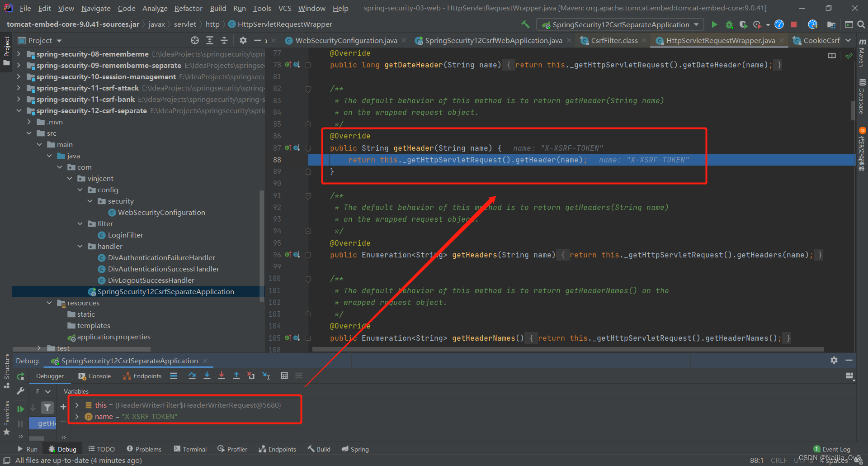
Task: Click the javax breadcrumb in the navigation bar
Action: (156, 24)
